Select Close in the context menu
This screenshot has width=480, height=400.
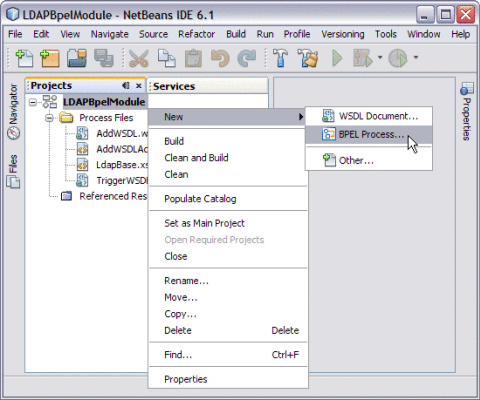point(228,256)
